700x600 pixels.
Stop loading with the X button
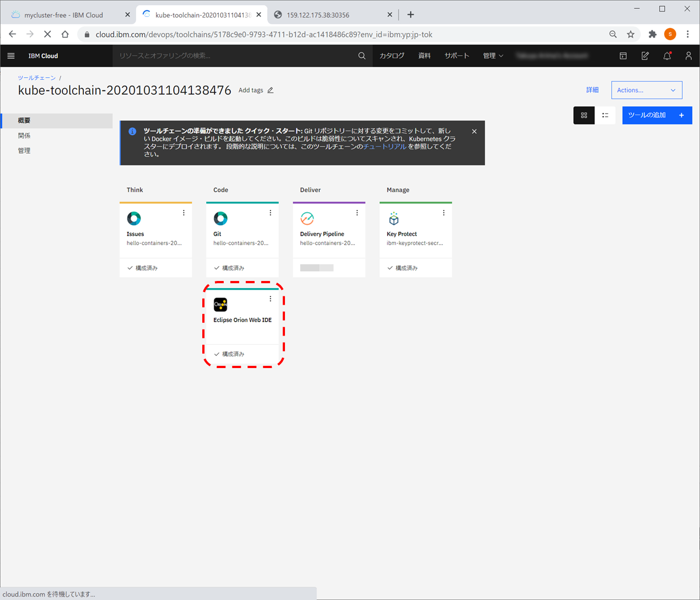pos(47,34)
